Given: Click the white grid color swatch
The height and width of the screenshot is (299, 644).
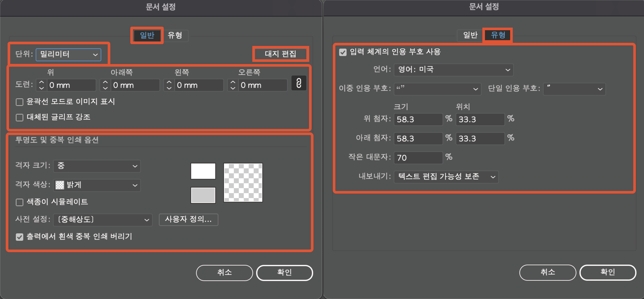Looking at the screenshot, I should (203, 171).
